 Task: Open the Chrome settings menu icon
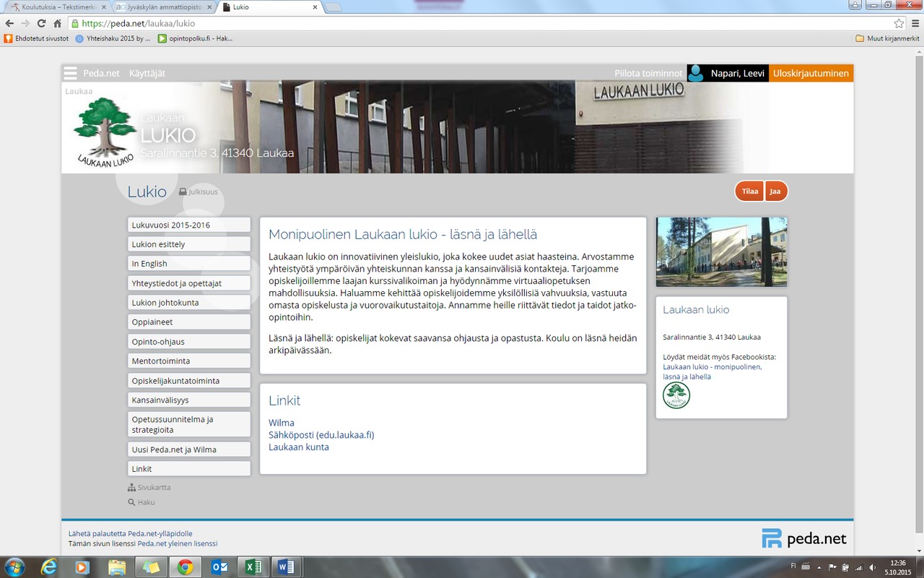[x=915, y=23]
